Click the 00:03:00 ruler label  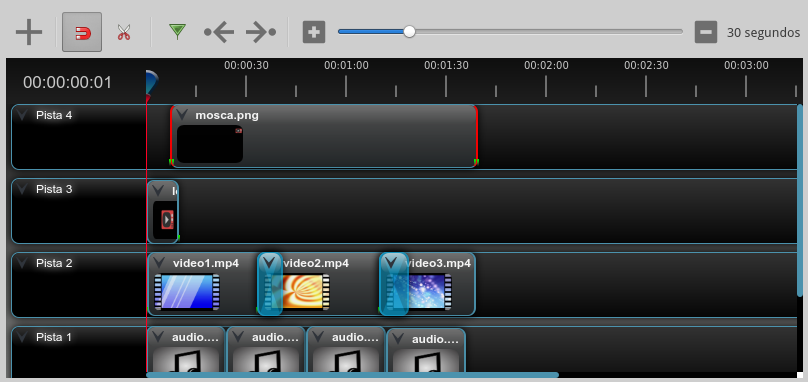pyautogui.click(x=746, y=65)
